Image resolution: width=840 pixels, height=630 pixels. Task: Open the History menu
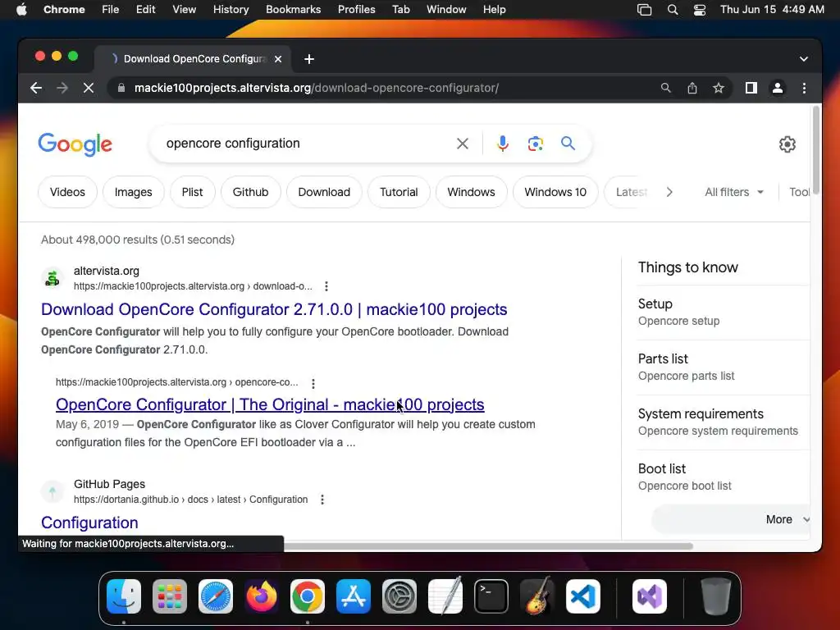pos(231,10)
